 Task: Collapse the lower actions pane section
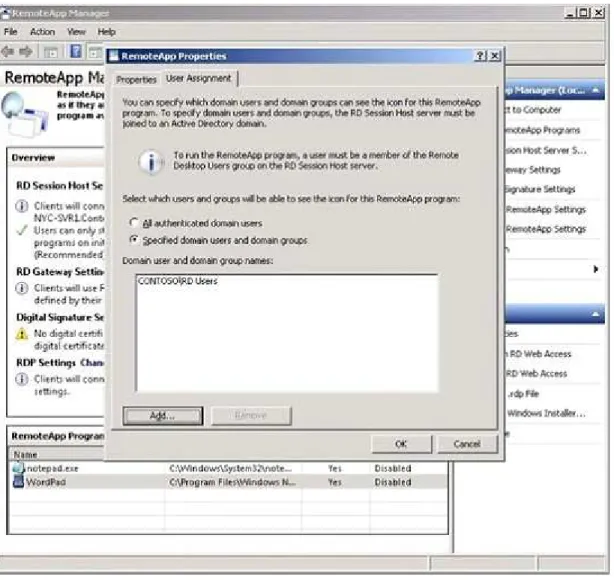596,314
